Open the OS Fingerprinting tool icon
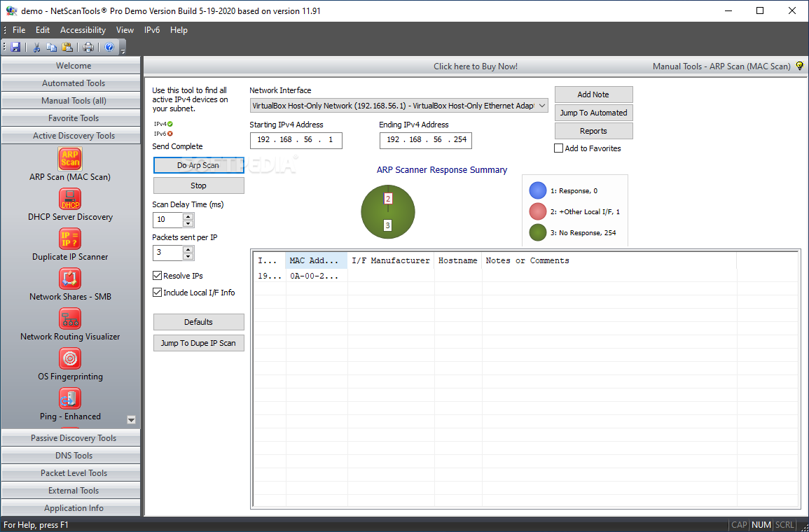Viewport: 809px width, 532px height. coord(69,358)
